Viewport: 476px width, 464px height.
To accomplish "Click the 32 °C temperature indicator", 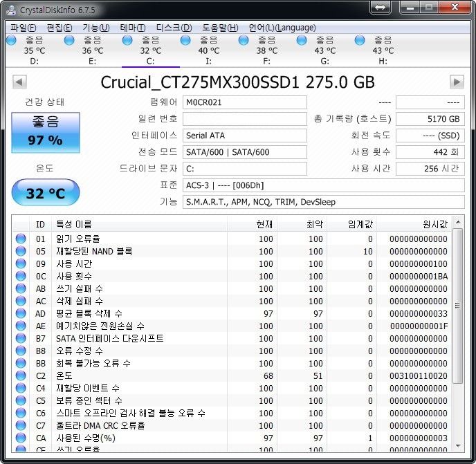I will click(46, 193).
